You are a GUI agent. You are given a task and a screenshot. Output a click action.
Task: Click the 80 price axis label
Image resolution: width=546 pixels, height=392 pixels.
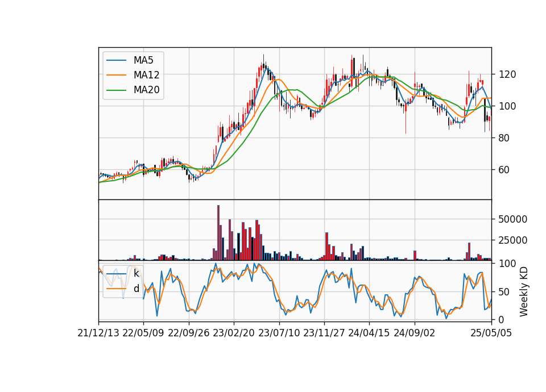click(x=504, y=138)
